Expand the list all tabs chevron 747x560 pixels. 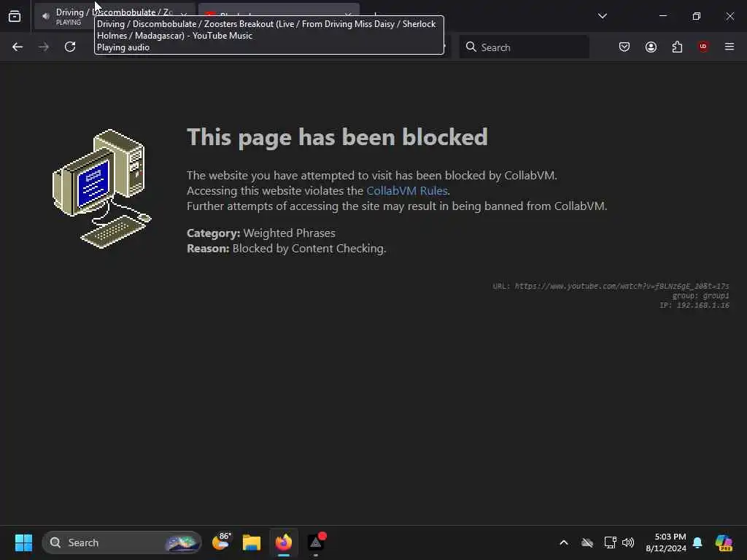tap(602, 16)
